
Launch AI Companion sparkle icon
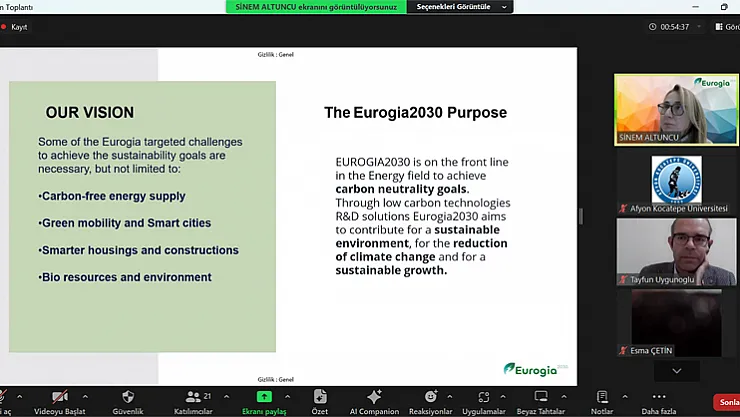pos(374,397)
